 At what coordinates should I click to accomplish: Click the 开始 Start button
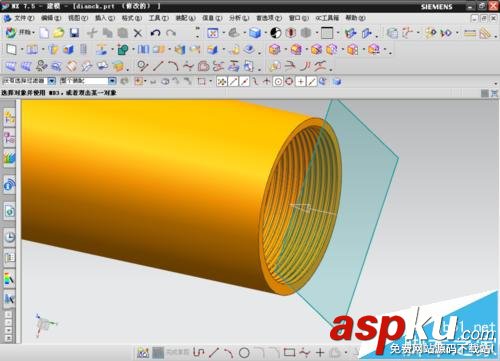click(20, 33)
